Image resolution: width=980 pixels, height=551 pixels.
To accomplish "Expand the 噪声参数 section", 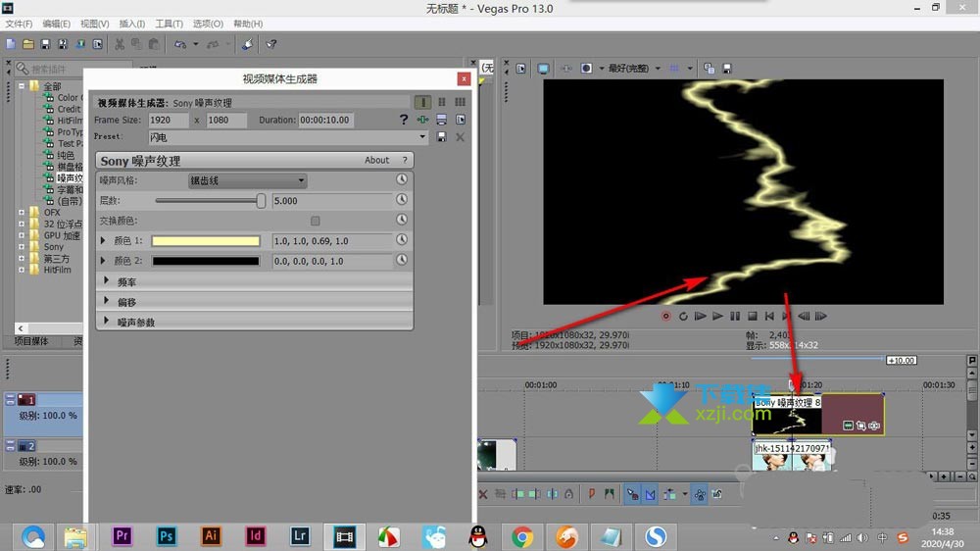I will tap(106, 321).
